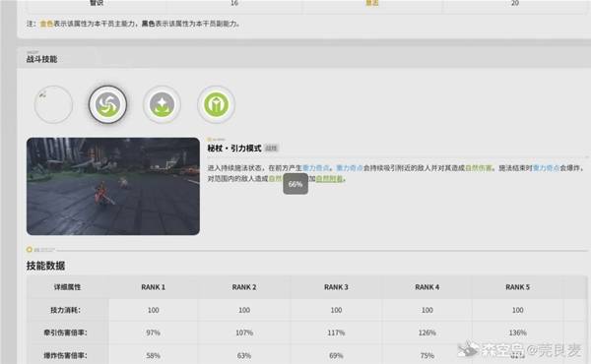Click the small tag beside 秘杖・引力模式
Viewport: 591px width, 364px height.
[x=271, y=149]
